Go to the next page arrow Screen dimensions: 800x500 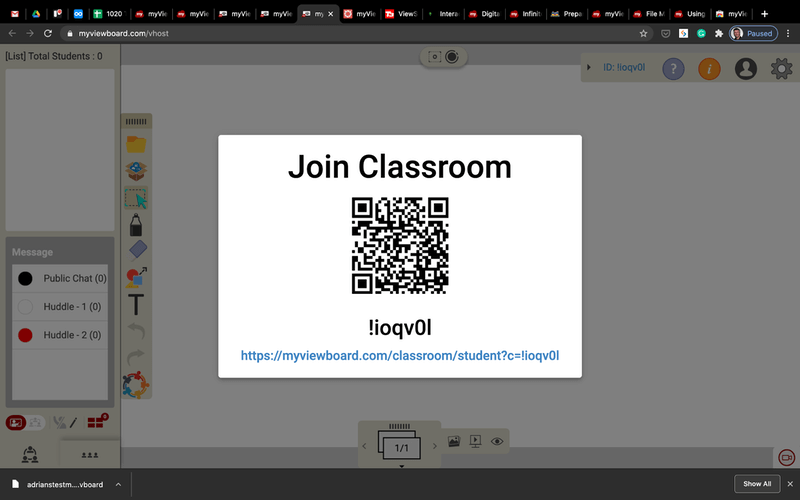tap(435, 446)
